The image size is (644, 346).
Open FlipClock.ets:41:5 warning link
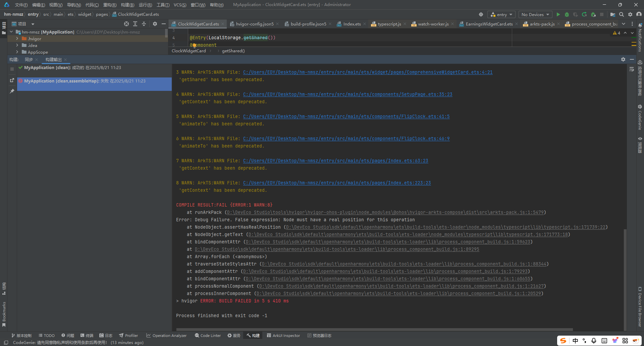346,116
